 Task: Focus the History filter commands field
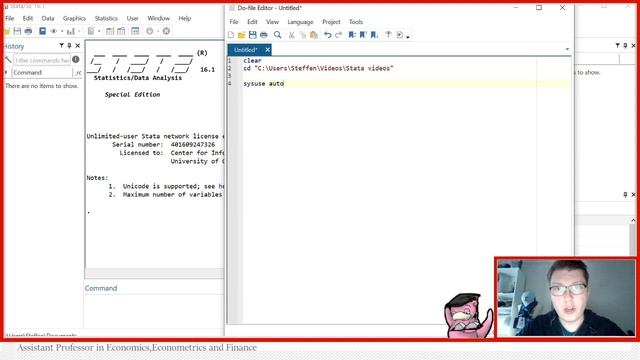(42, 60)
